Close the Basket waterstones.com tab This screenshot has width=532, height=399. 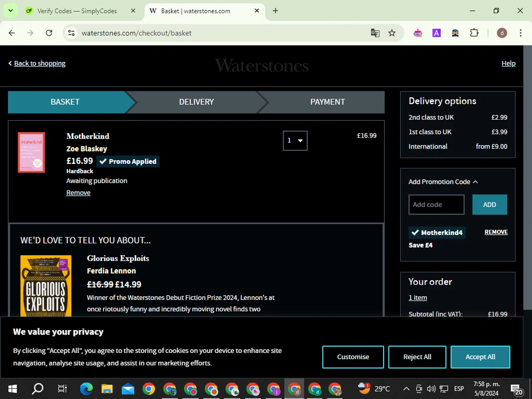point(257,11)
